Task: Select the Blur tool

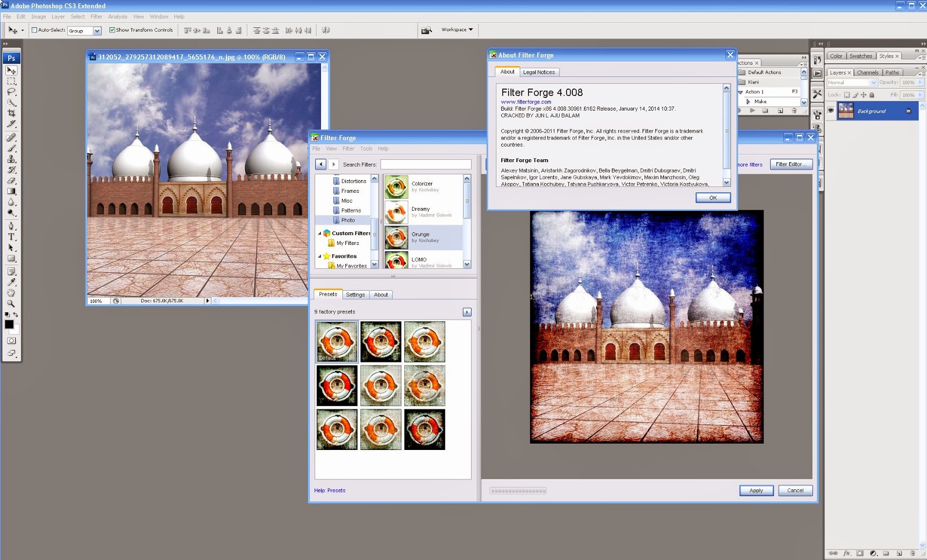Action: click(x=11, y=202)
